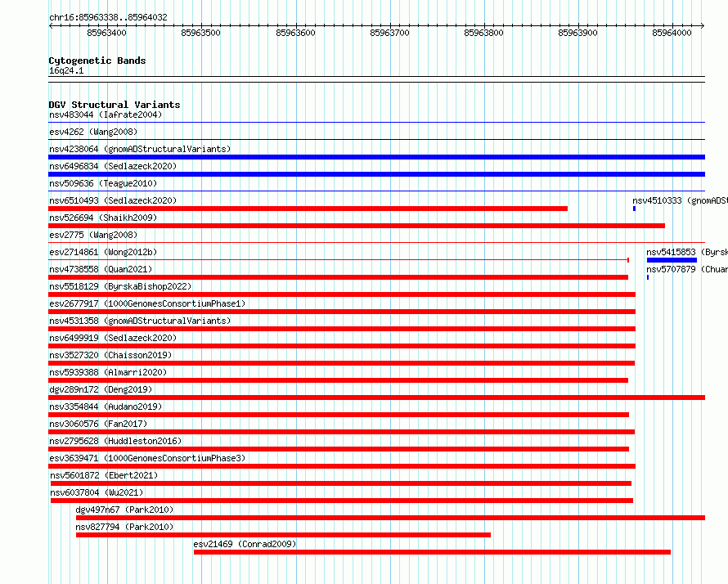Select nsv2795628 (Huddleston2016) label
The width and height of the screenshot is (728, 584).
point(115,441)
